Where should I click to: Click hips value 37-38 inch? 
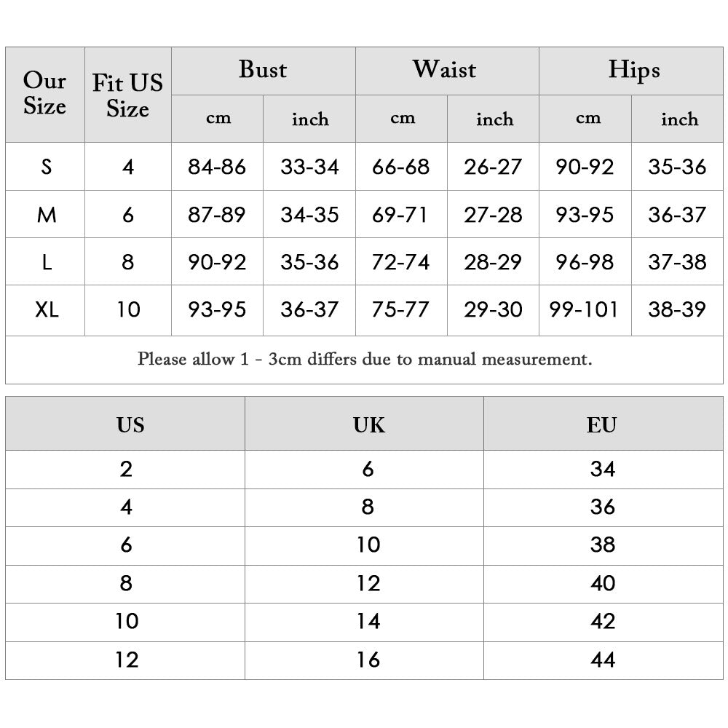[677, 262]
